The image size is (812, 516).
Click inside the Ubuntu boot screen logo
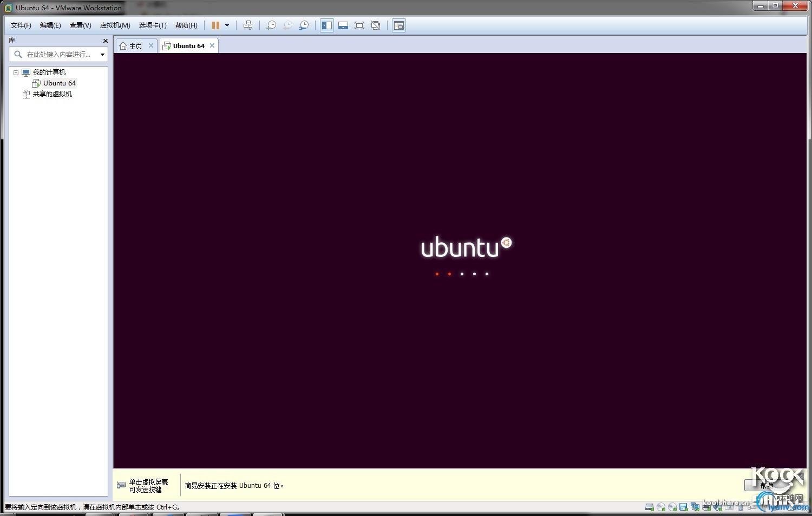coord(466,248)
